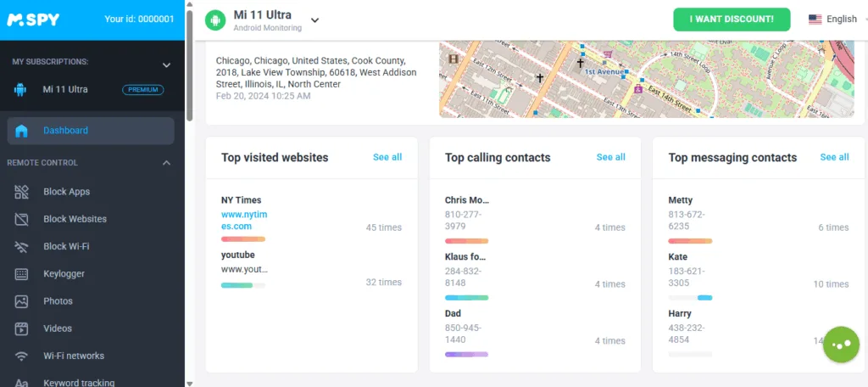Viewport: 868px width, 387px height.
Task: Click the Block Websites icon
Action: (x=21, y=219)
